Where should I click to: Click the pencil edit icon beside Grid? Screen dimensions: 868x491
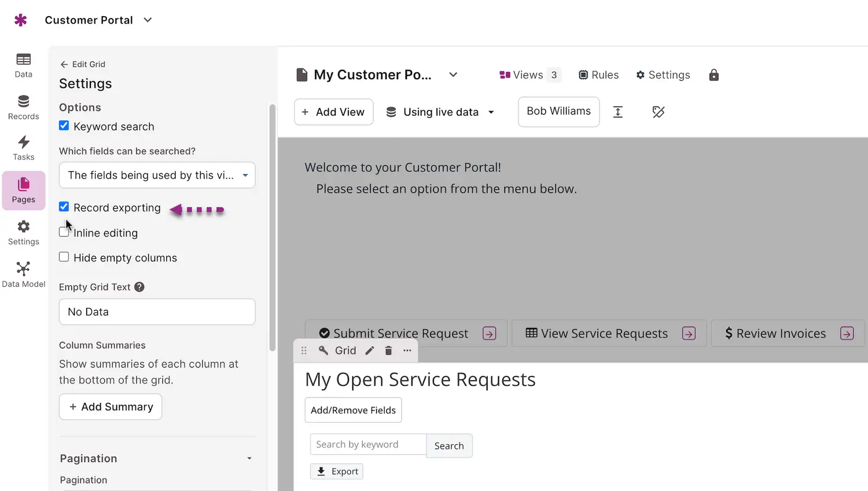tap(370, 350)
